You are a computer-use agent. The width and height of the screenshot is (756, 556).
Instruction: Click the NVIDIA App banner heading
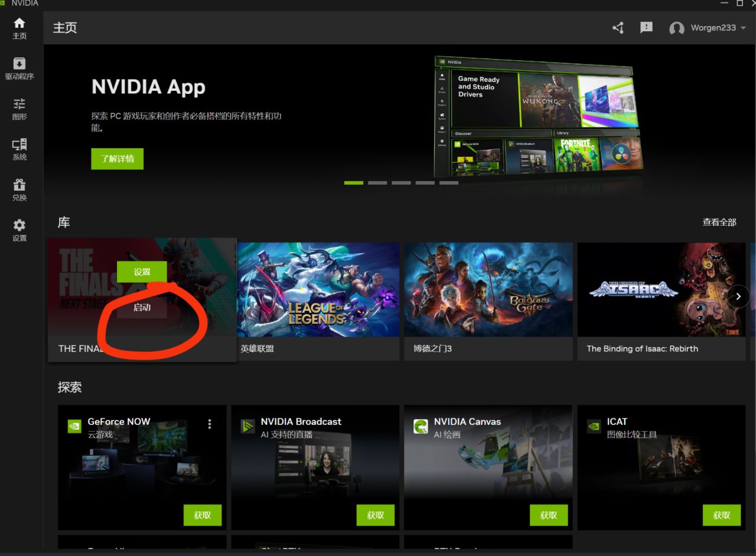(148, 87)
